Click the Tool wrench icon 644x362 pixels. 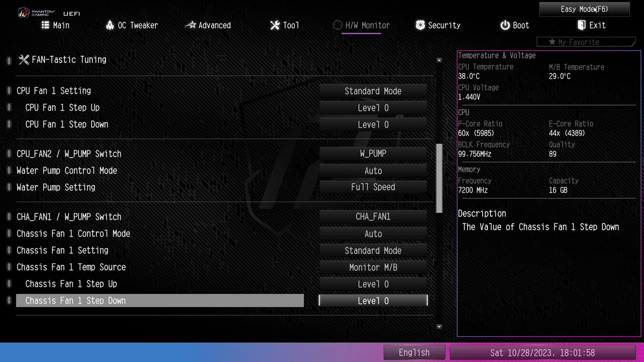click(x=275, y=25)
